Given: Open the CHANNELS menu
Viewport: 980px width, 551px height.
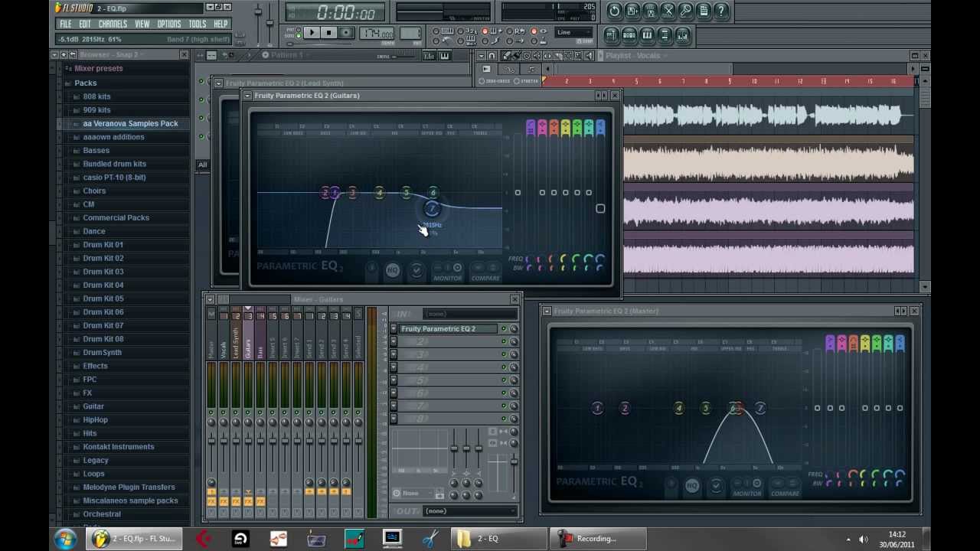Looking at the screenshot, I should coord(113,24).
